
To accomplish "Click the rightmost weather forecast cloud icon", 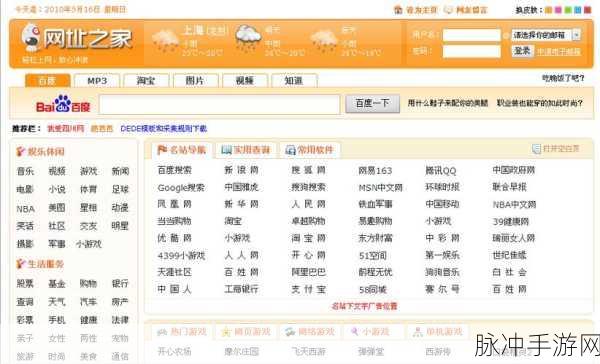I will [x=324, y=41].
